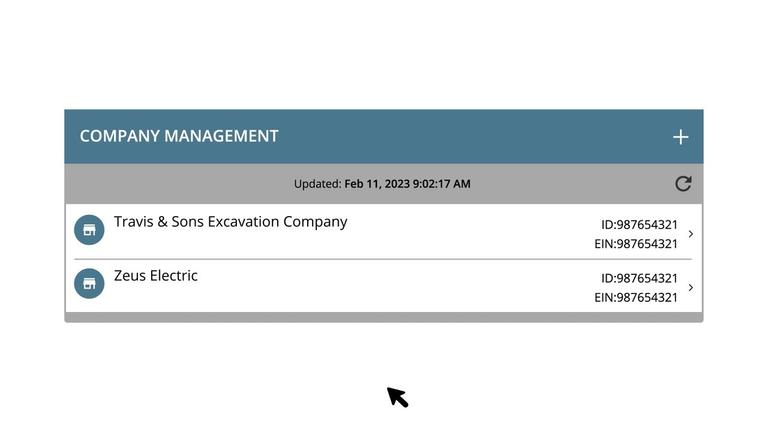Click the gray footer bar below the list
Image resolution: width=768 pixels, height=432 pixels.
(384, 317)
